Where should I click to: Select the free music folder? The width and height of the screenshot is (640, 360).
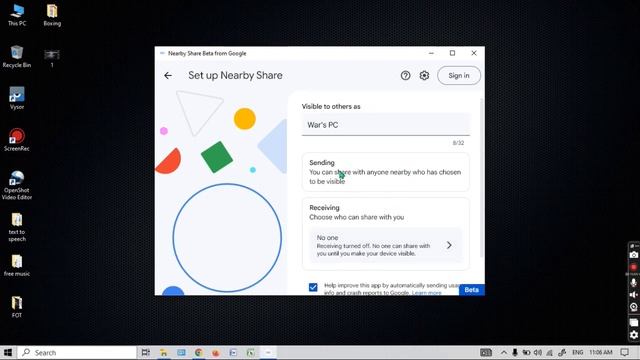[17, 266]
